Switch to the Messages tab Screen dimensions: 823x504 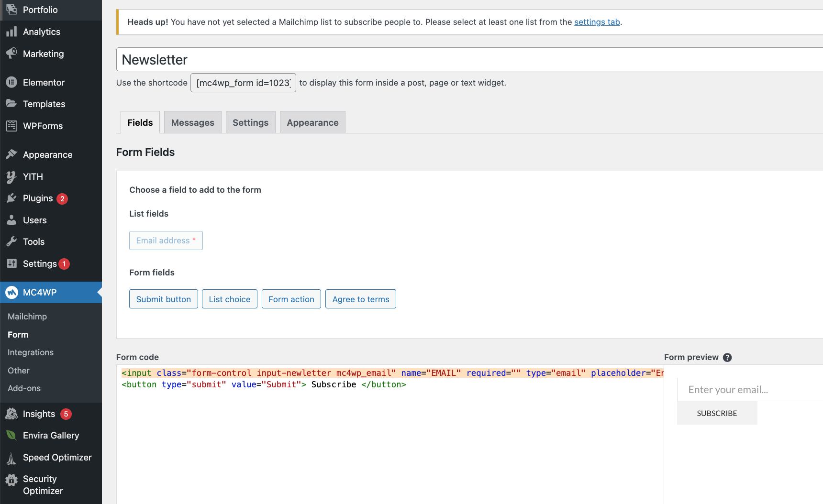pos(192,122)
